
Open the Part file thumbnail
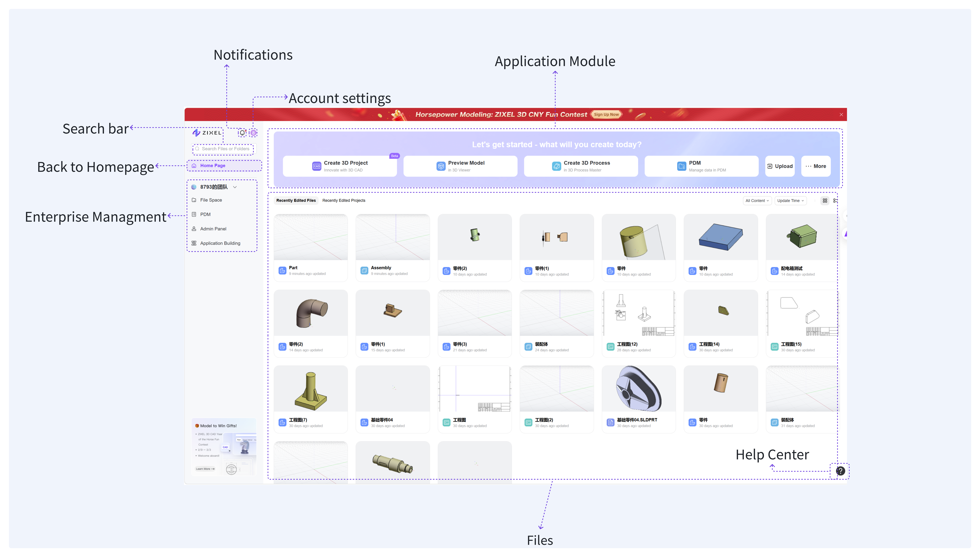pyautogui.click(x=311, y=237)
